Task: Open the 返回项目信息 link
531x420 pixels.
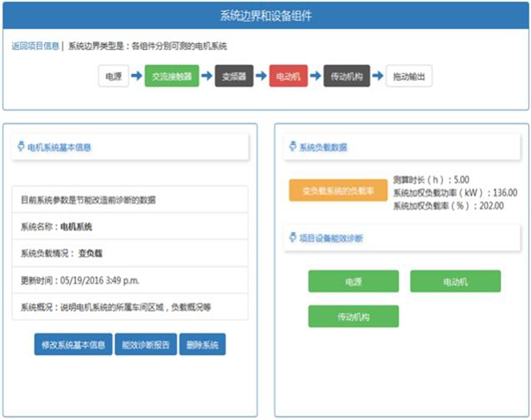Action: point(35,46)
